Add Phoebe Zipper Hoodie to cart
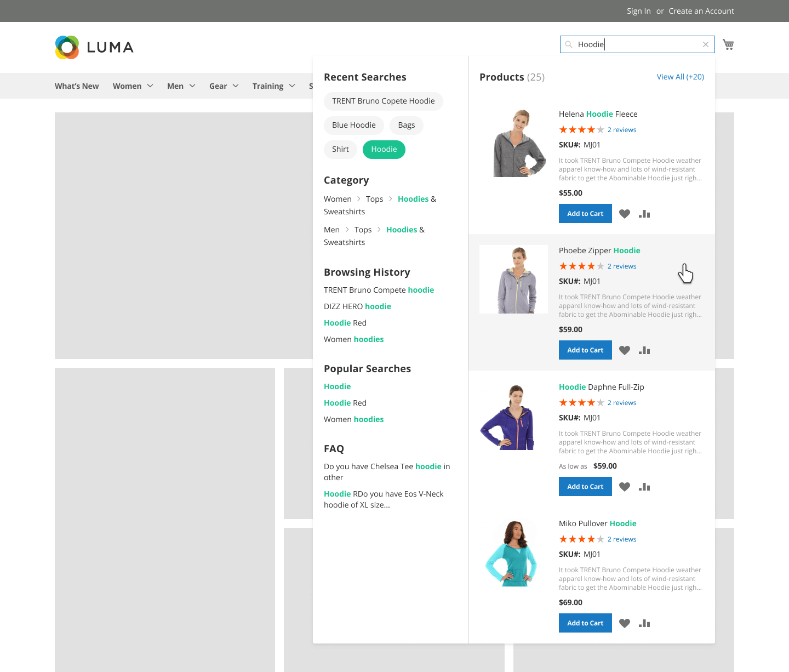The width and height of the screenshot is (789, 672). pos(585,350)
